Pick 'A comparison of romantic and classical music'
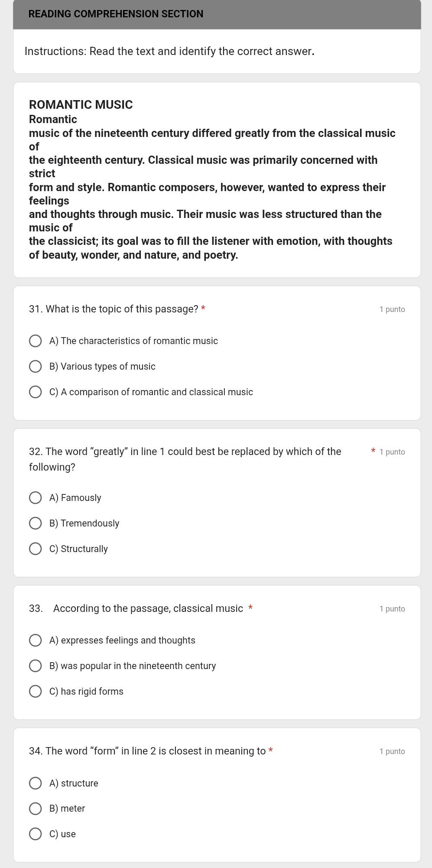 click(36, 392)
